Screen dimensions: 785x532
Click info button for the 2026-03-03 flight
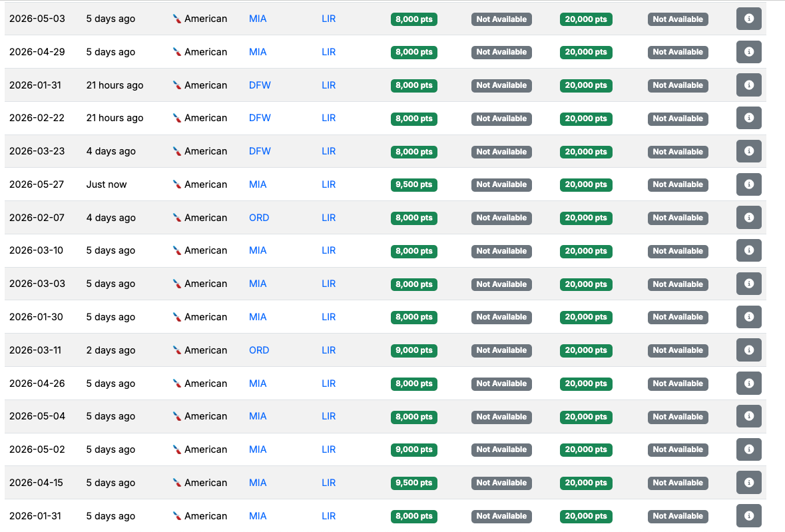pos(748,284)
